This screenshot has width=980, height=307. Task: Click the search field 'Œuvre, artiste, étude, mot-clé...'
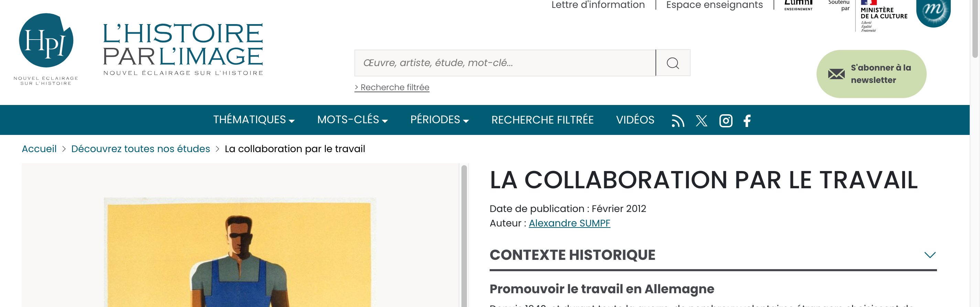click(x=505, y=63)
